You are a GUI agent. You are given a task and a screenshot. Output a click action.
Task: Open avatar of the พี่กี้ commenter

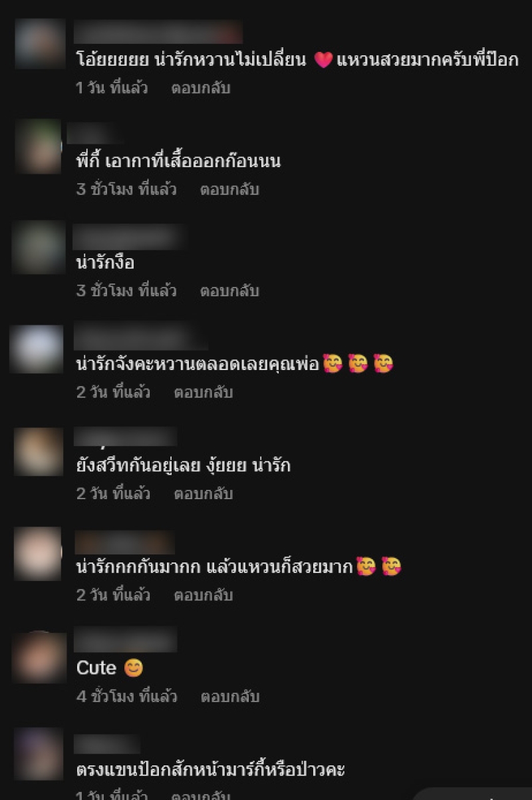tap(38, 146)
